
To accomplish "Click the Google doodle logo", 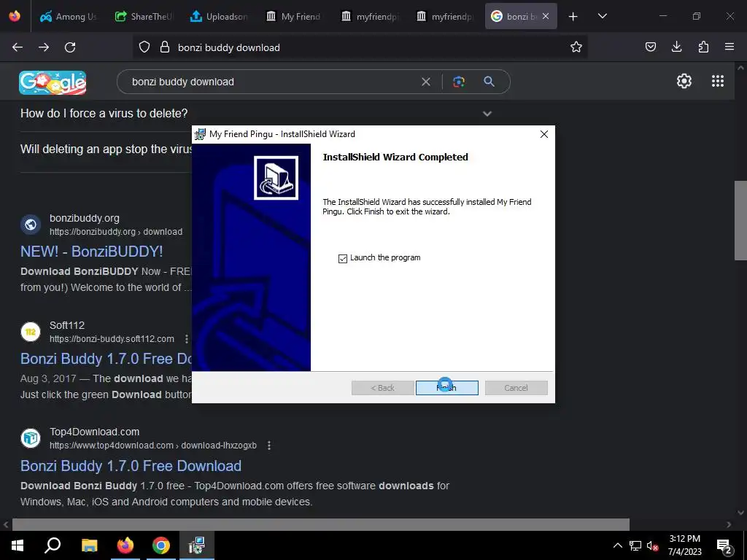I will [53, 82].
